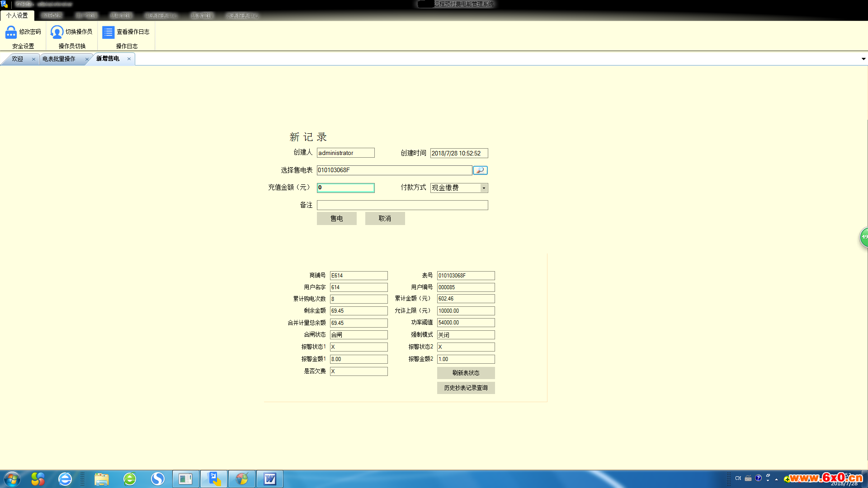Focus the 备注 input field
Image resolution: width=868 pixels, height=488 pixels.
coord(402,205)
